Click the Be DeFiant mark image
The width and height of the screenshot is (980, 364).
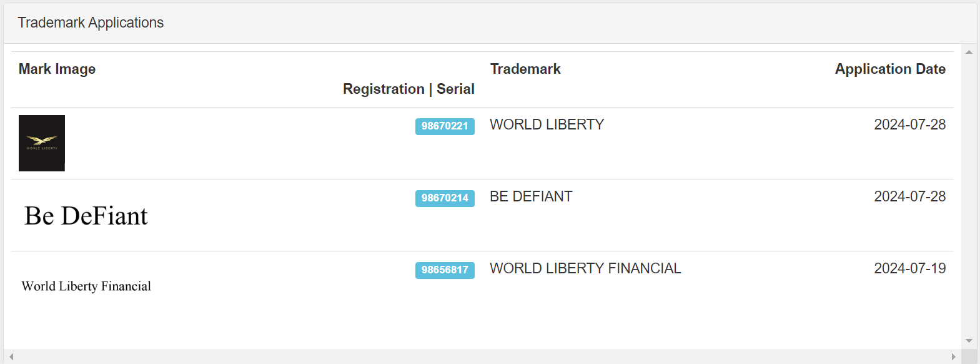point(86,216)
